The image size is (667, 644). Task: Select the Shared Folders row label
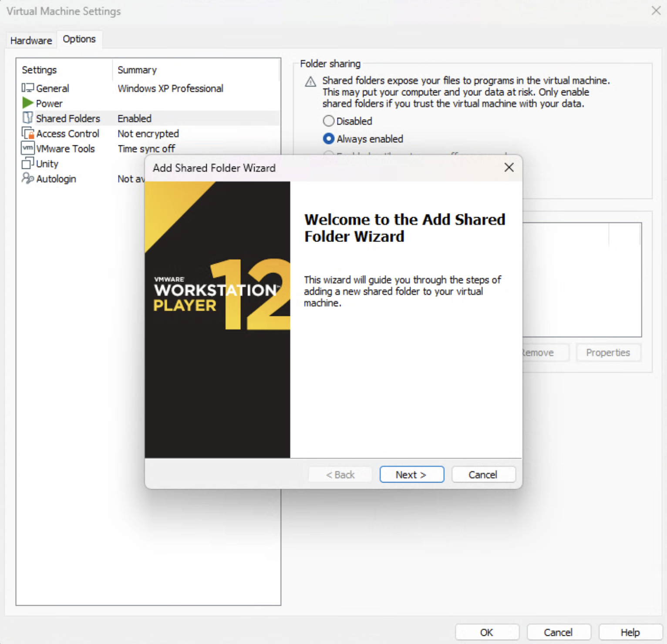(68, 118)
